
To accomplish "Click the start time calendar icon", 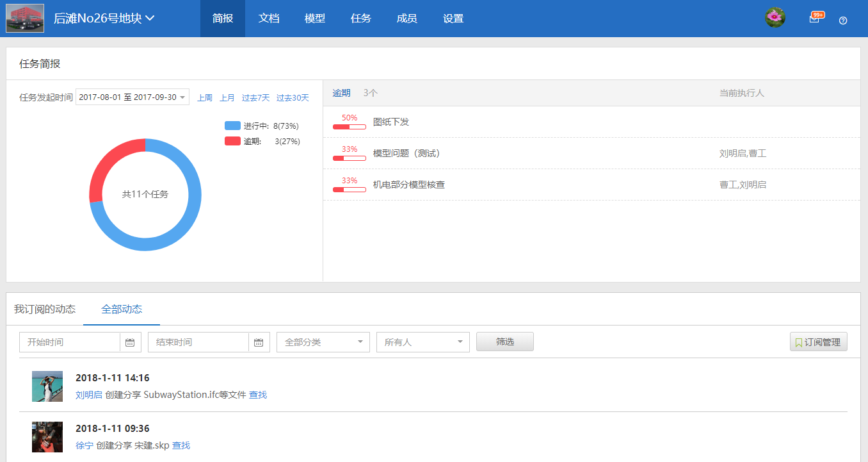I will (130, 342).
